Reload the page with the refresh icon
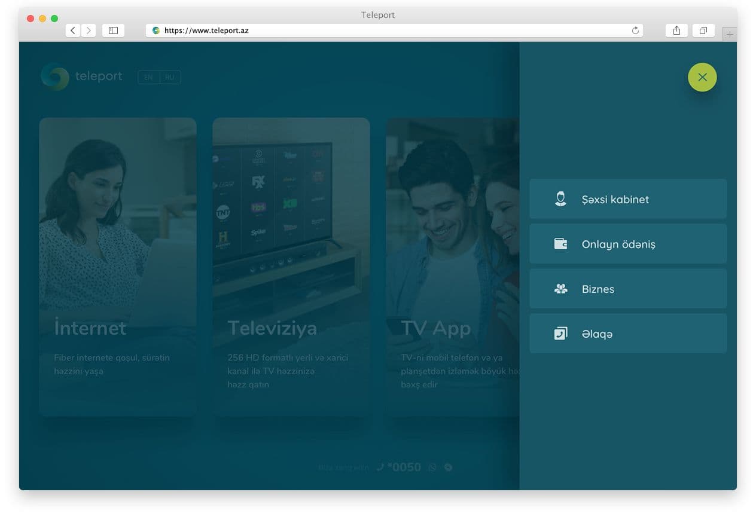The width and height of the screenshot is (756, 532). coord(635,30)
